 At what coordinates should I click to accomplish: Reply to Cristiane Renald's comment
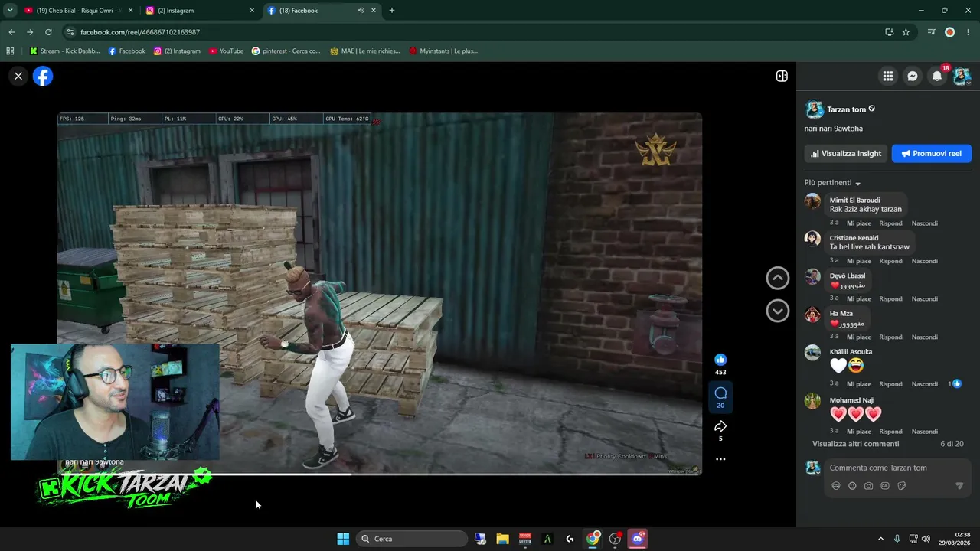click(x=891, y=261)
